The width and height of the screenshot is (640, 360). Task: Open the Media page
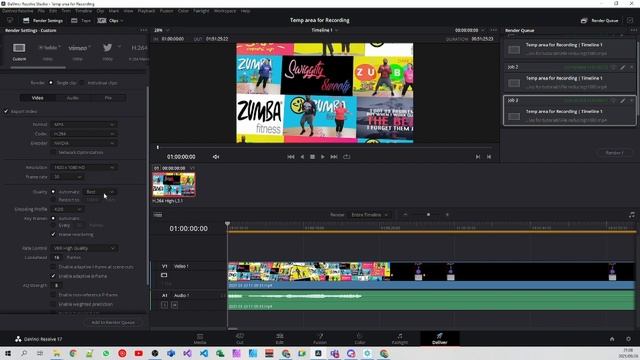[200, 339]
